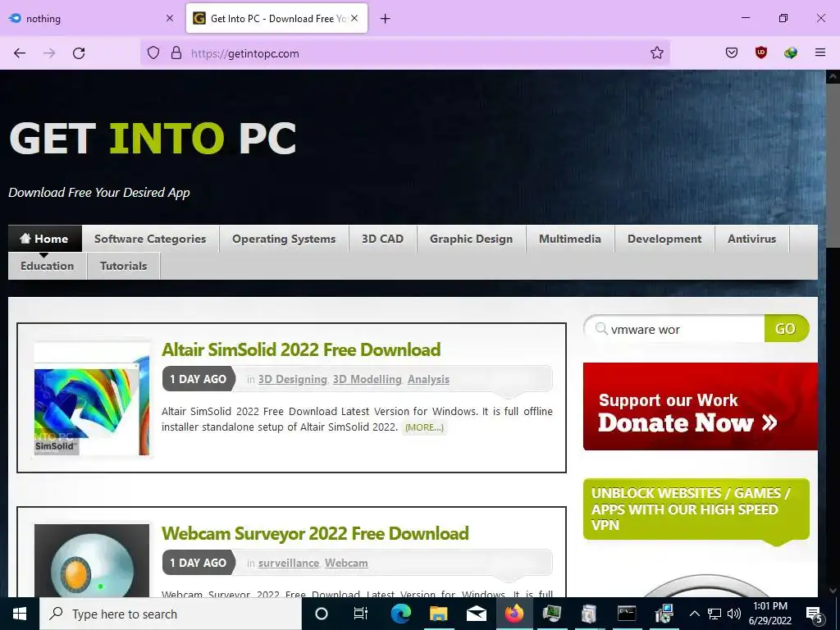Show hidden system tray icons

[x=694, y=614]
